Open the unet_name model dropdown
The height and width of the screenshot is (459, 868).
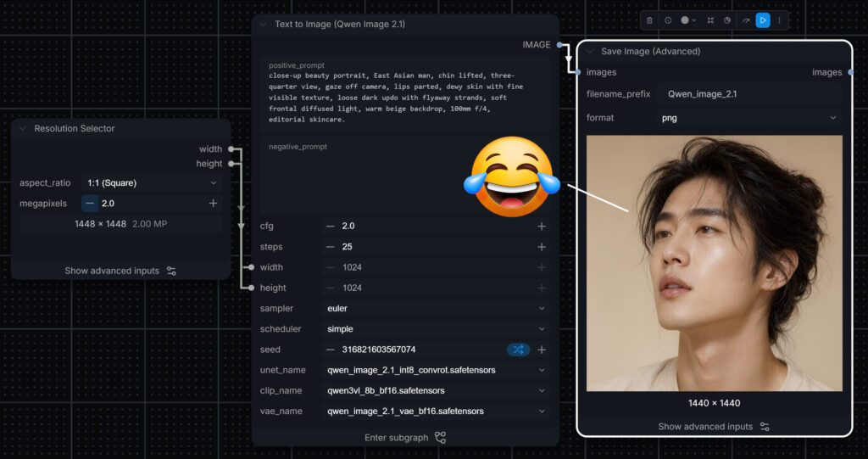436,370
